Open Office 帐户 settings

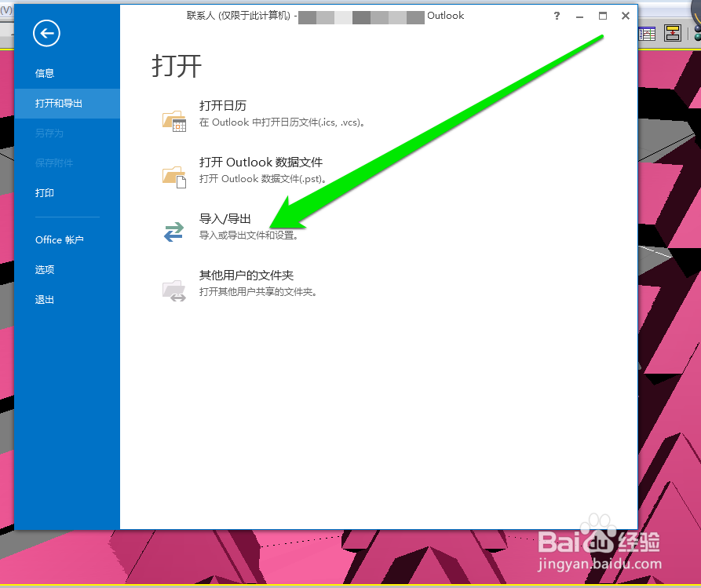60,239
